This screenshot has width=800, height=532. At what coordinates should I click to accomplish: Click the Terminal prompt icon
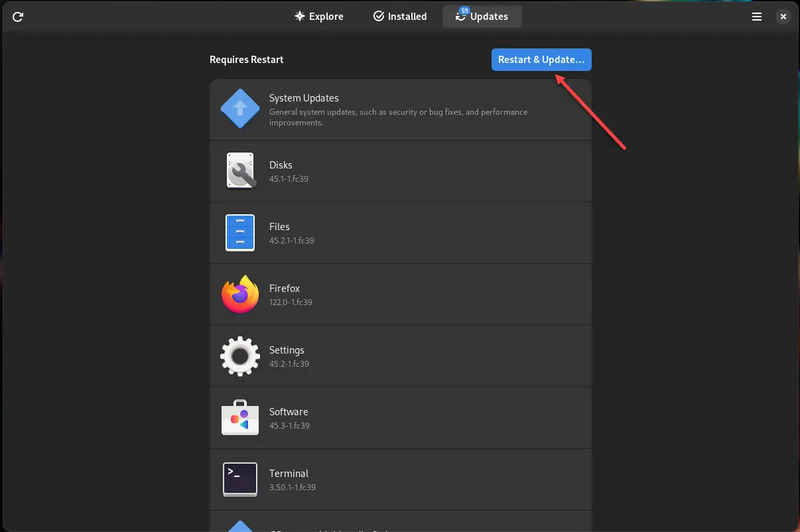239,479
